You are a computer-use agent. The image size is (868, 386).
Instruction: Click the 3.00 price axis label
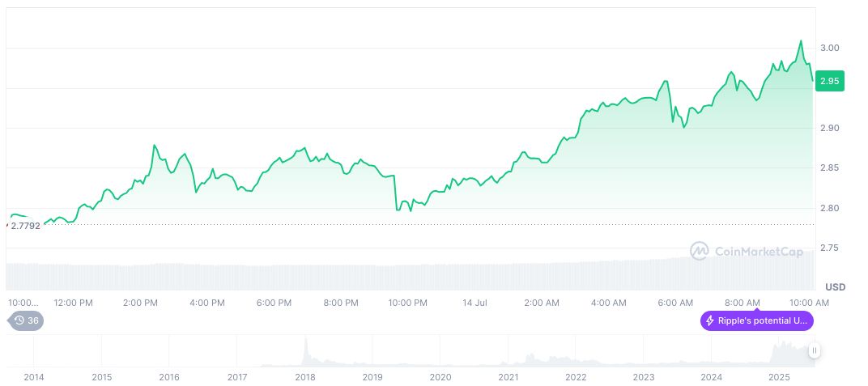[829, 49]
